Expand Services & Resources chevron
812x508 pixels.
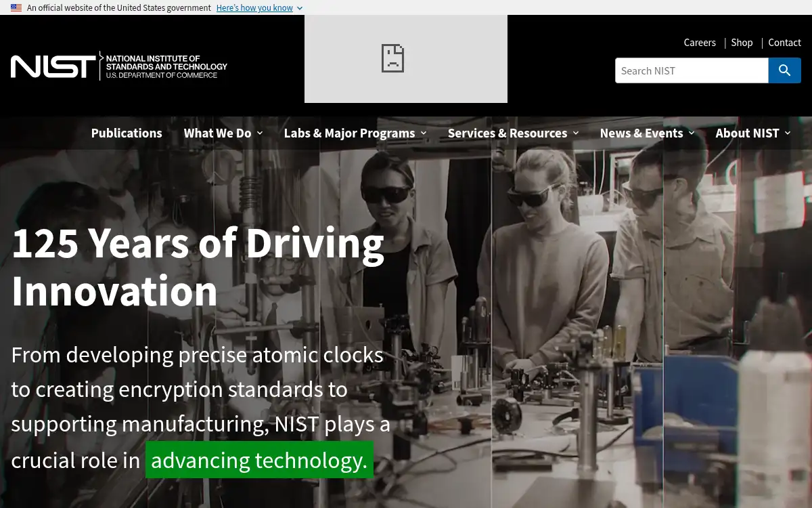pyautogui.click(x=576, y=133)
